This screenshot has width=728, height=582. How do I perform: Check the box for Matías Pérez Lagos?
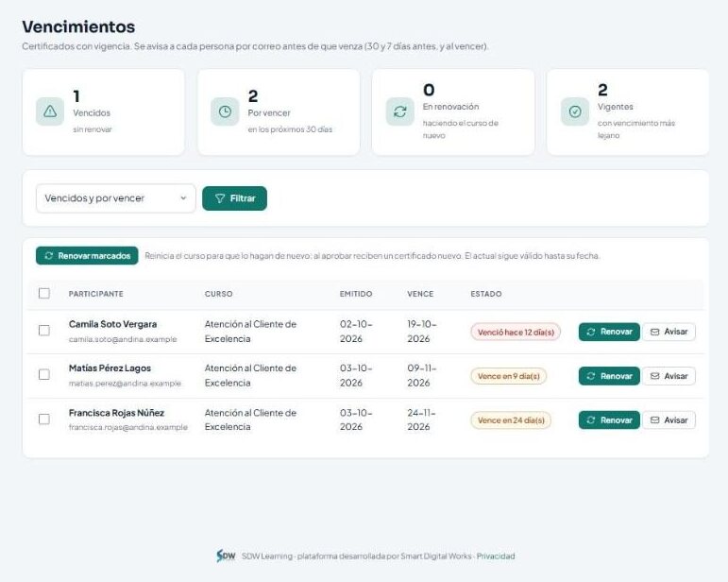coord(44,374)
